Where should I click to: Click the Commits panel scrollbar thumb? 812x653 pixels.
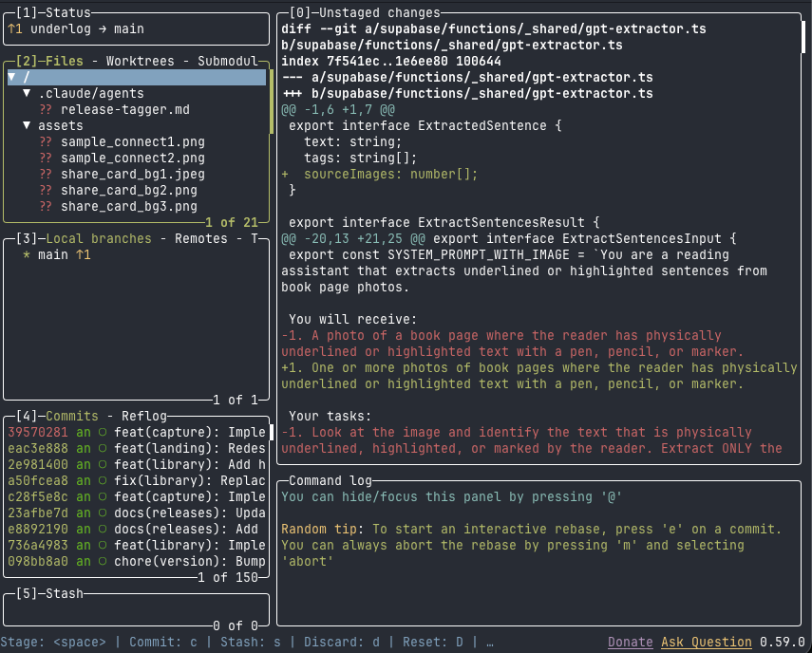[x=272, y=432]
